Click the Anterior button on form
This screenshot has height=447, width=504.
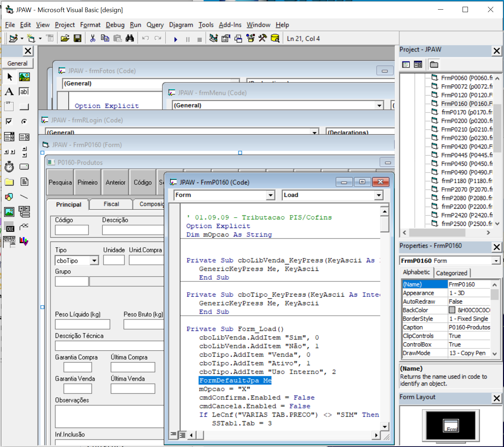pos(115,182)
